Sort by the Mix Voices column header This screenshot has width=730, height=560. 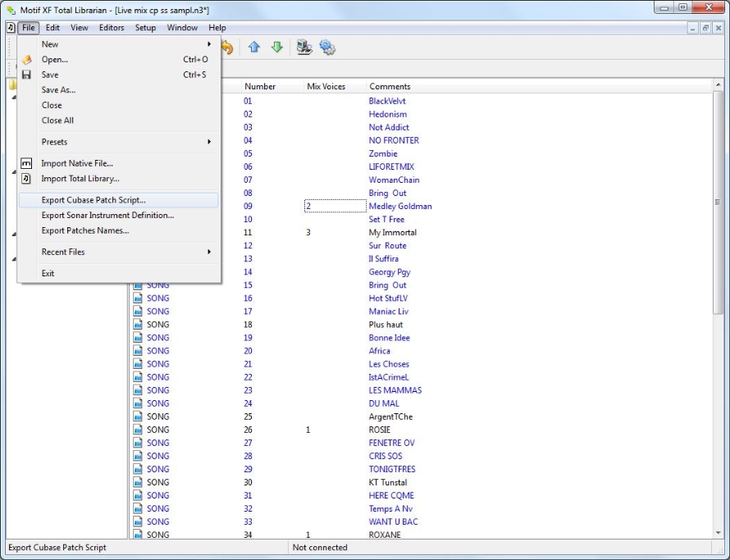click(x=335, y=87)
